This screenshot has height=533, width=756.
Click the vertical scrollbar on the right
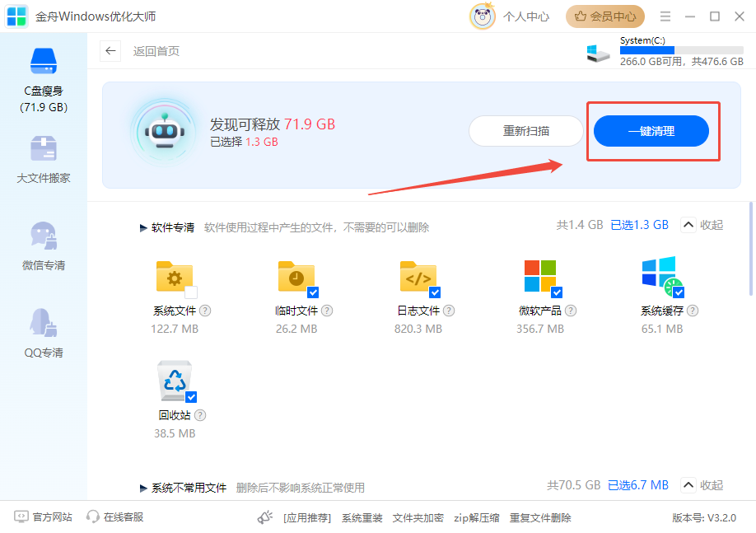click(751, 249)
